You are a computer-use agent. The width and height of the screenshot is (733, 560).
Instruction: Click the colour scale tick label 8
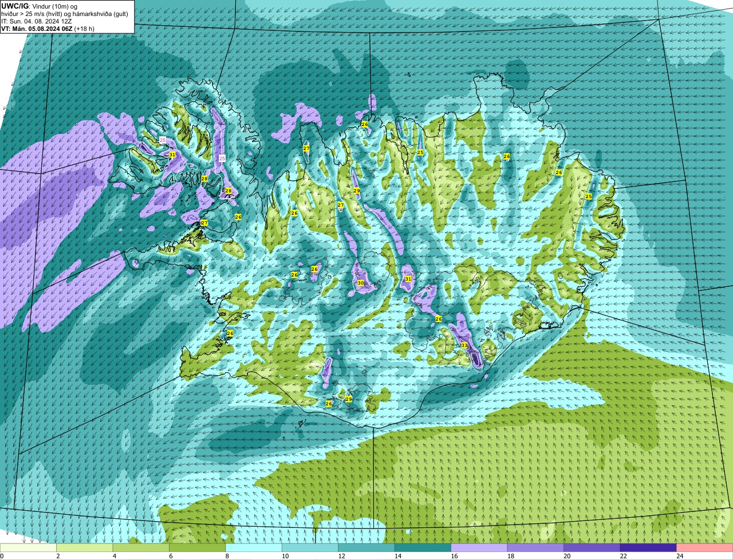tap(226, 555)
